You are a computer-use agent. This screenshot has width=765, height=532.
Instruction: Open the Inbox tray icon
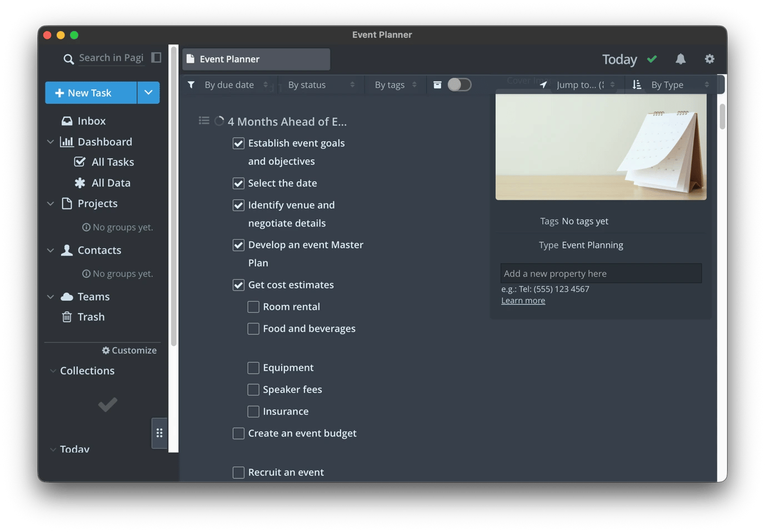67,121
